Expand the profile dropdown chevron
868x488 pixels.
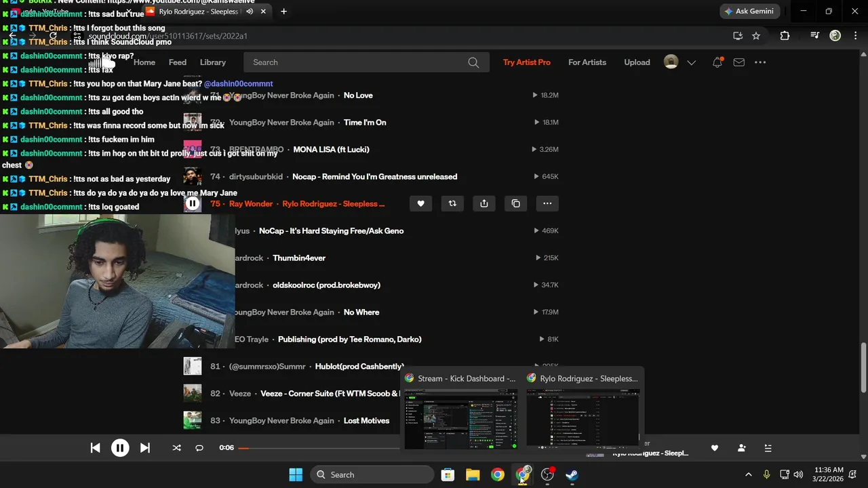(691, 62)
